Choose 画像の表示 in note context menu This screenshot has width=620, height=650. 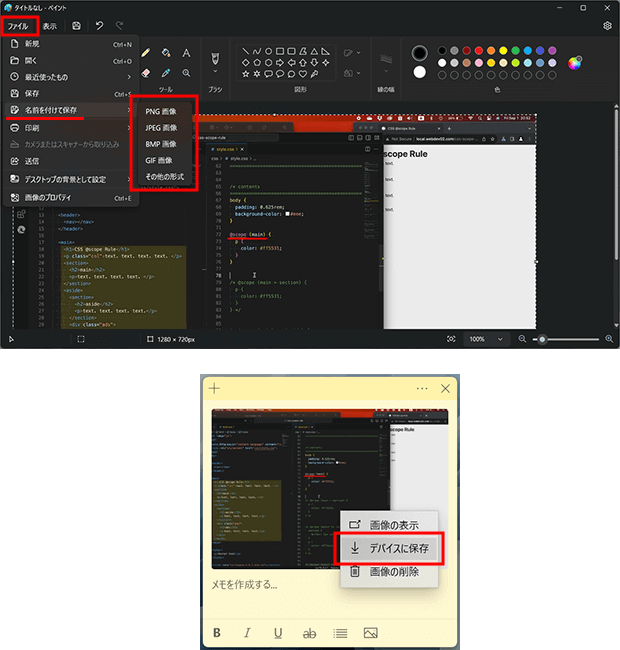[x=389, y=525]
